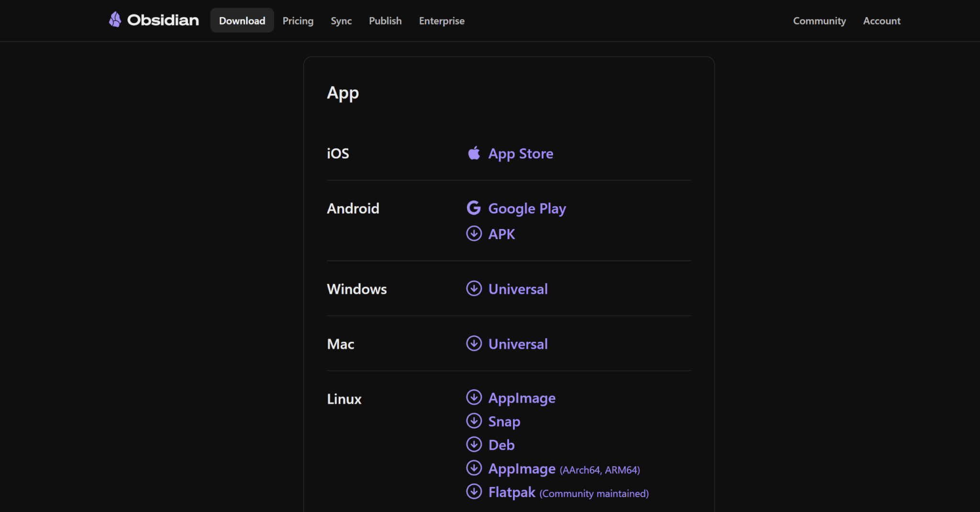980x512 pixels.
Task: Click the App section heading
Action: click(x=343, y=93)
